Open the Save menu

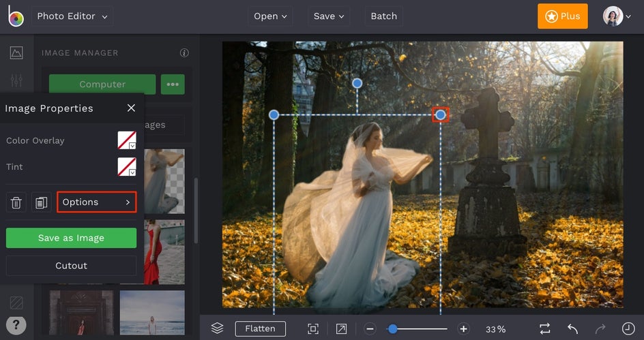pos(329,16)
